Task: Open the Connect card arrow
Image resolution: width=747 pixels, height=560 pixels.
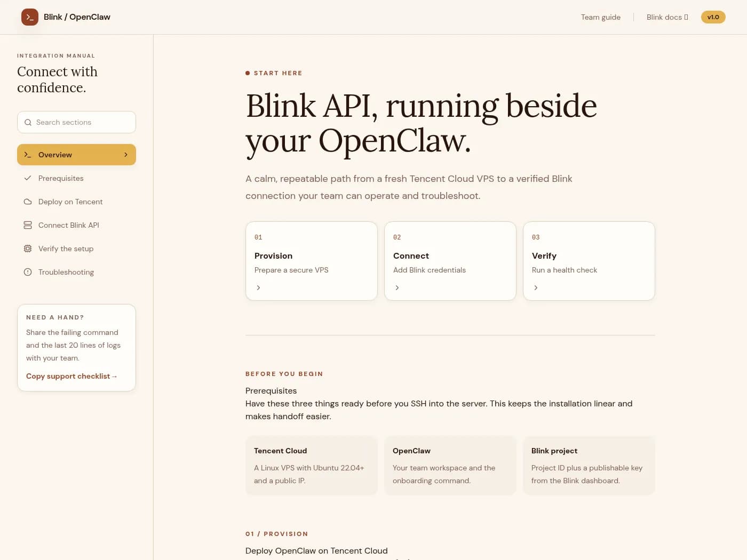Action: [397, 287]
